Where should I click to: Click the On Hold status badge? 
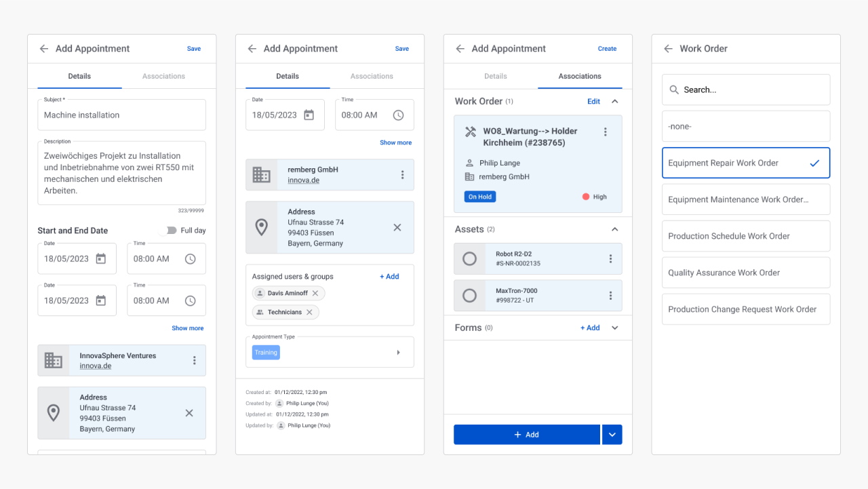click(x=480, y=197)
